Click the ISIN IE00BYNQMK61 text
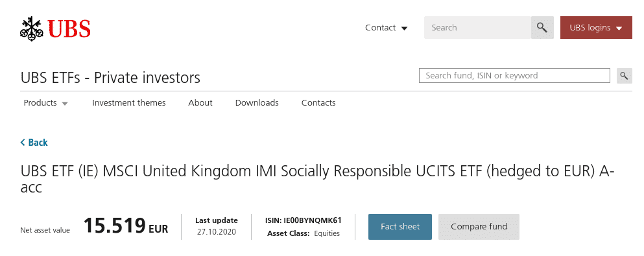Screen dimensions: 644x256 [x=304, y=220]
